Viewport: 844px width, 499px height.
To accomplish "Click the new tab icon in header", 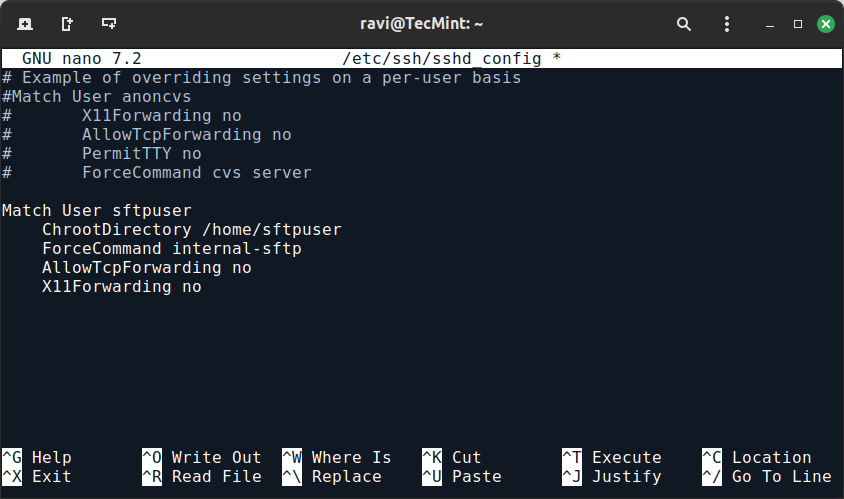I will click(25, 24).
